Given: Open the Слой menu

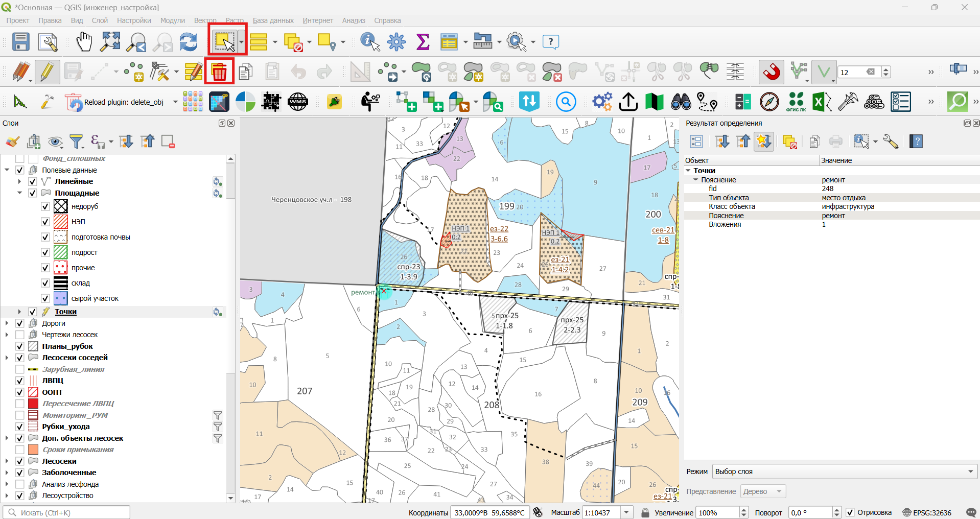Looking at the screenshot, I should [100, 20].
